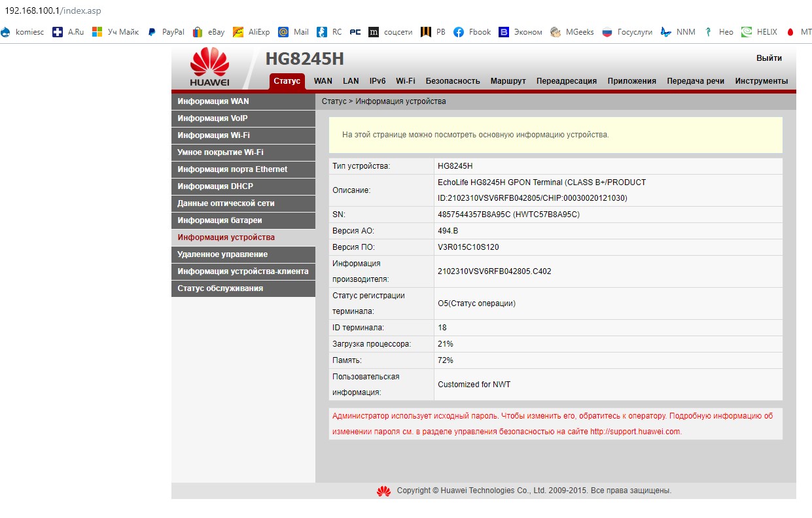812x518 pixels.
Task: Open the Уч Майк Microsoft bookmark
Action: (x=115, y=31)
